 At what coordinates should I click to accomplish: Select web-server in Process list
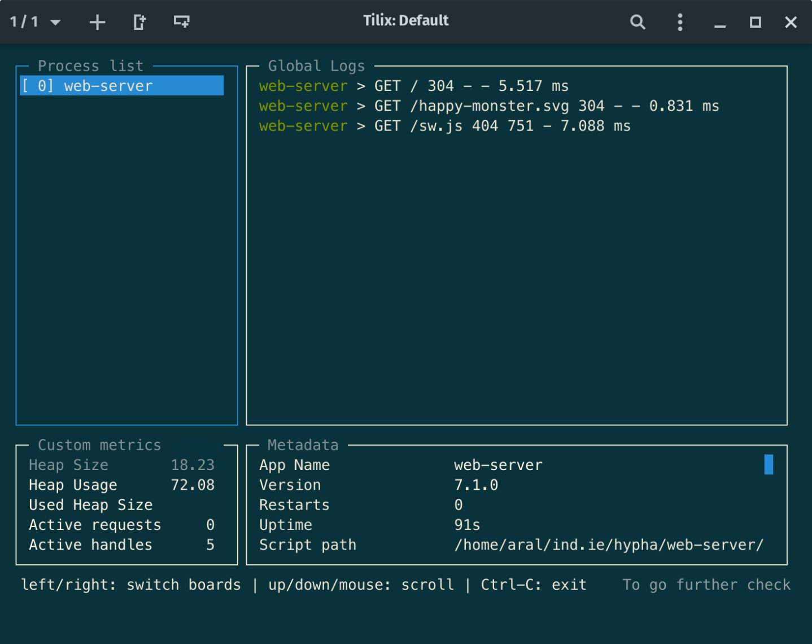(x=122, y=86)
